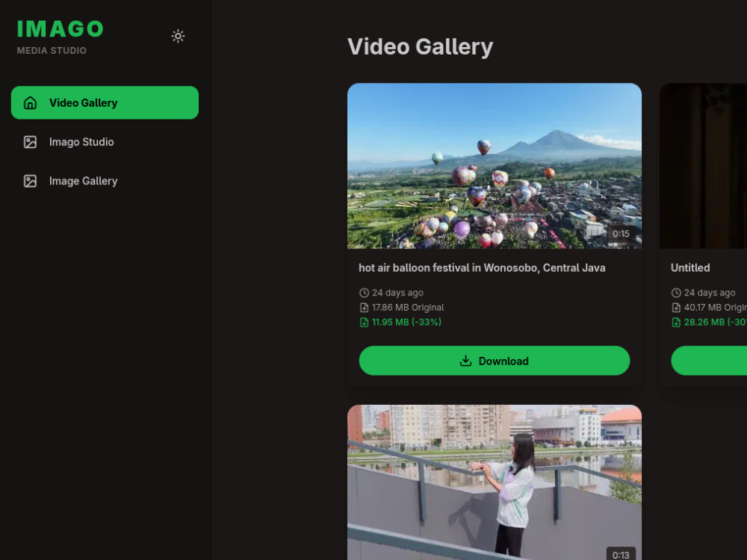Viewport: 747px width, 560px height.
Task: Download the hot air balloon festival video
Action: tap(494, 361)
